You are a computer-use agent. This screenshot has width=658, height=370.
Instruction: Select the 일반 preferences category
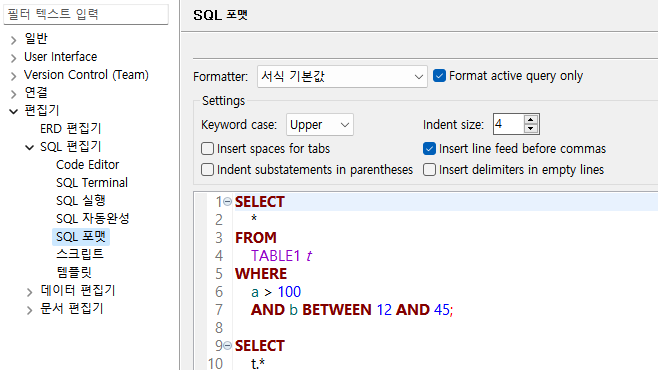(x=36, y=39)
